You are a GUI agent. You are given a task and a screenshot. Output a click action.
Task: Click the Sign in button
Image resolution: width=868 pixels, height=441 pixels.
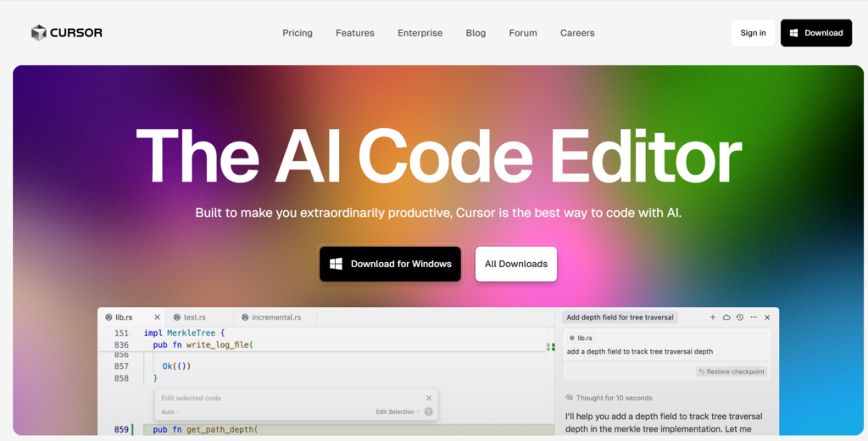pos(753,33)
